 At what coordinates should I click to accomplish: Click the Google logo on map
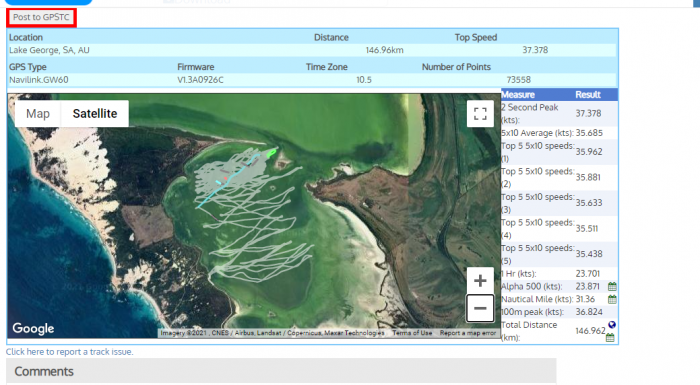(33, 328)
